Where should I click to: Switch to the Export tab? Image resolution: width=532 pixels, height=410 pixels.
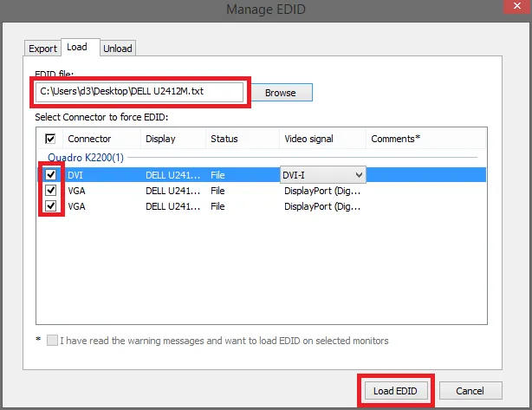pyautogui.click(x=42, y=49)
